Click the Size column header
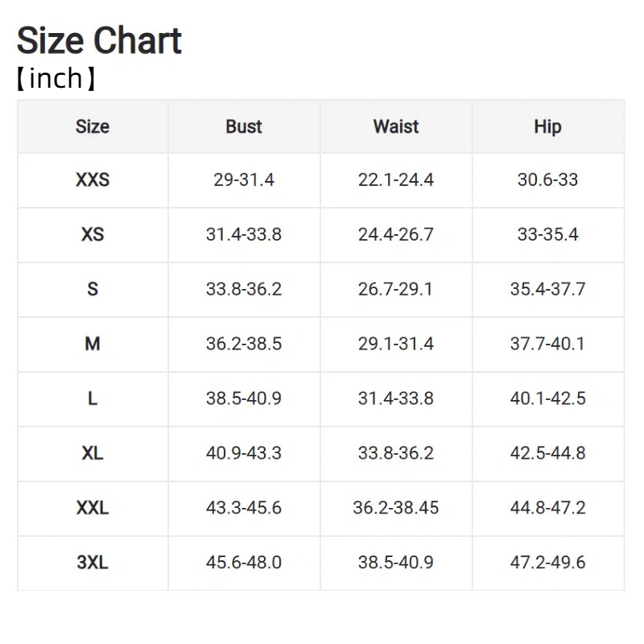Image resolution: width=644 pixels, height=644 pixels. (x=93, y=126)
